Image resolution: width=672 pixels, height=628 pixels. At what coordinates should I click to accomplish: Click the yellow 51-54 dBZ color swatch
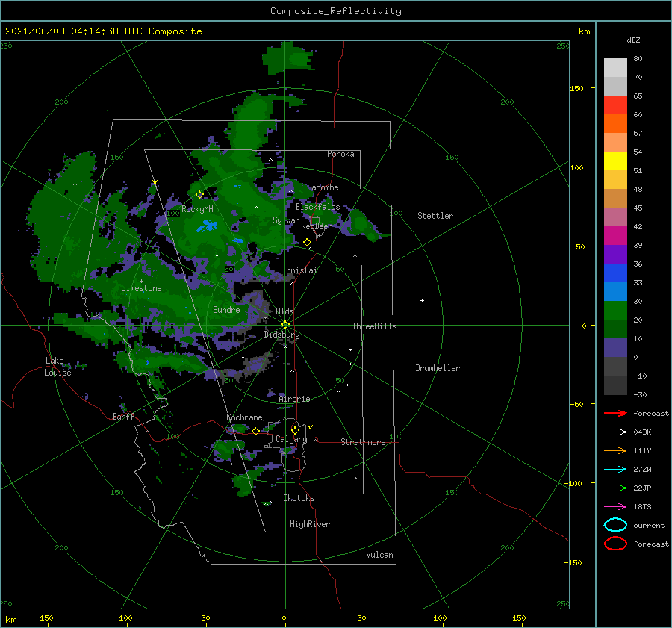tap(615, 161)
